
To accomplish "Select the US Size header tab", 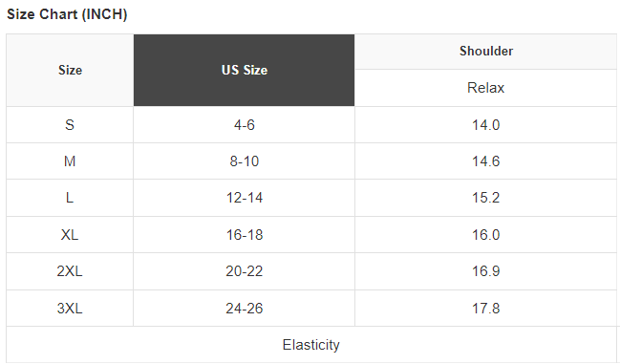I will pos(244,70).
